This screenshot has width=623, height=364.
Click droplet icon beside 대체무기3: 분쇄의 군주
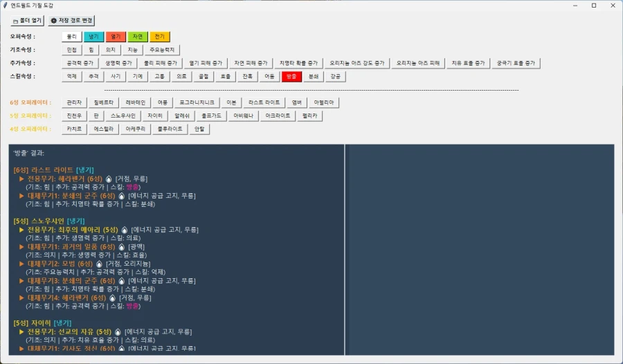tap(121, 280)
